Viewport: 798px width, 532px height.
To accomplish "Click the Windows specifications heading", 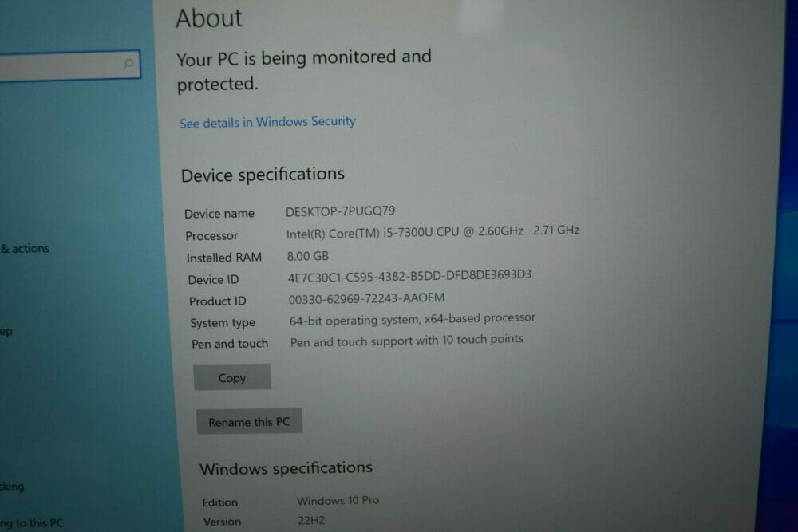I will point(286,468).
